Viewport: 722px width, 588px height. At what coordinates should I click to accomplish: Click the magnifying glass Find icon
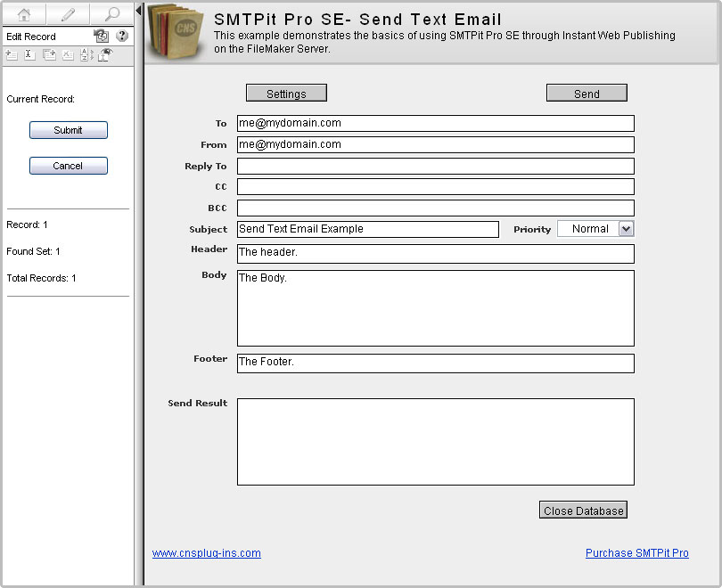click(112, 15)
